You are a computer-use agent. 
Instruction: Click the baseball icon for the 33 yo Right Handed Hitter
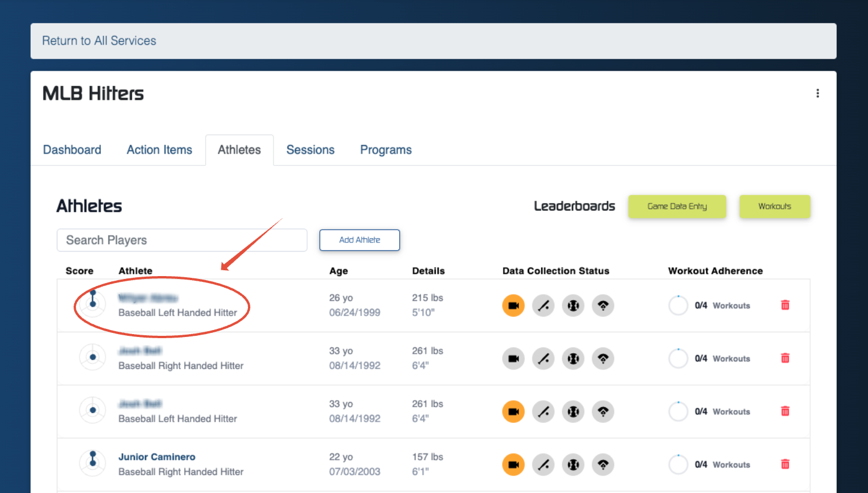[x=573, y=358]
